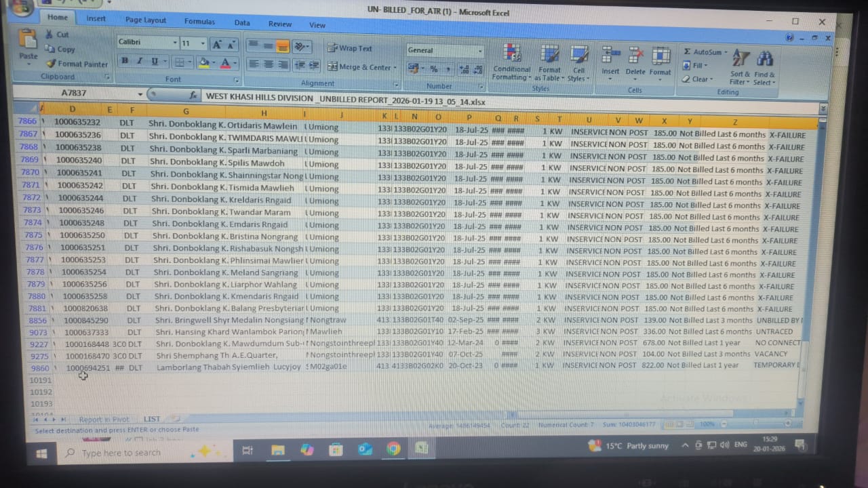Click the AutoSum sigma icon
868x488 pixels.
coord(687,52)
